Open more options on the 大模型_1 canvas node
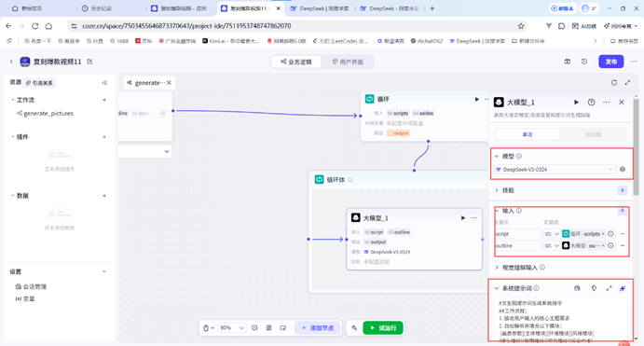 473,218
